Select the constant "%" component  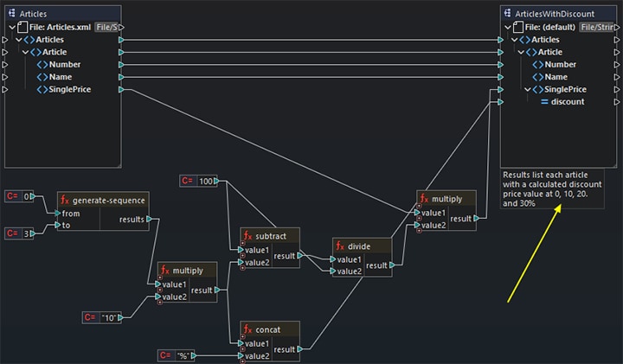(x=176, y=355)
